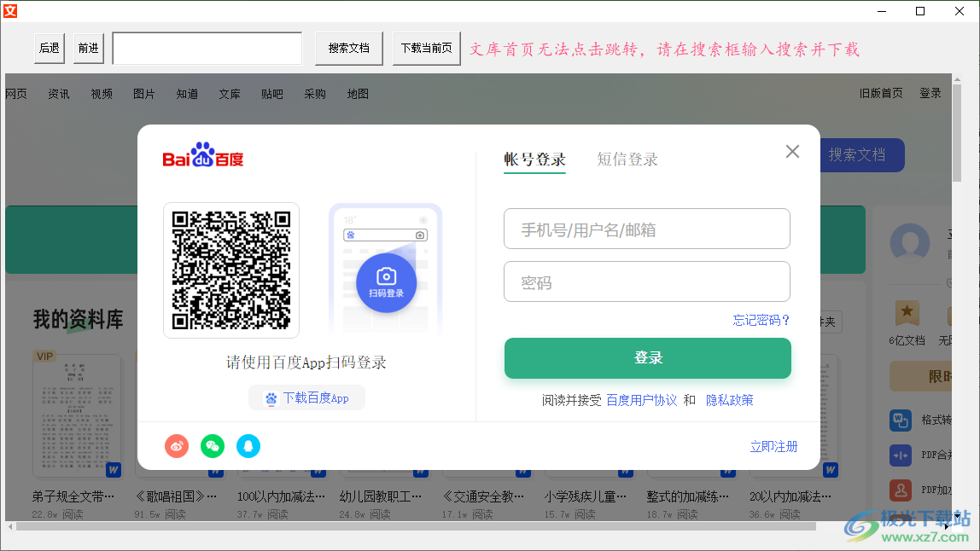Open the 图片 navigation item
The height and width of the screenshot is (551, 980).
point(143,94)
